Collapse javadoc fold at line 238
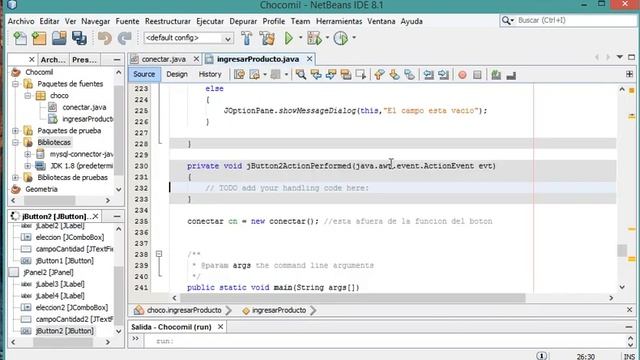 pyautogui.click(x=159, y=254)
